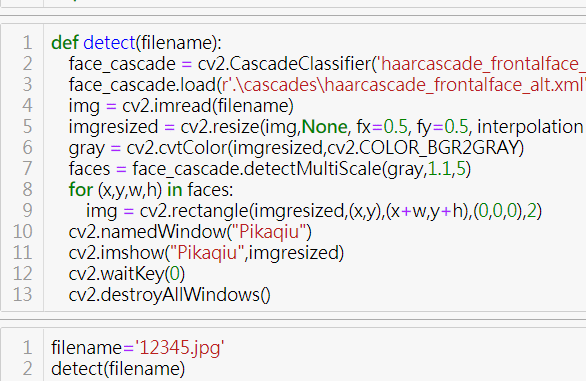Click the cv2.rectangle code line

pyautogui.click(x=314, y=211)
